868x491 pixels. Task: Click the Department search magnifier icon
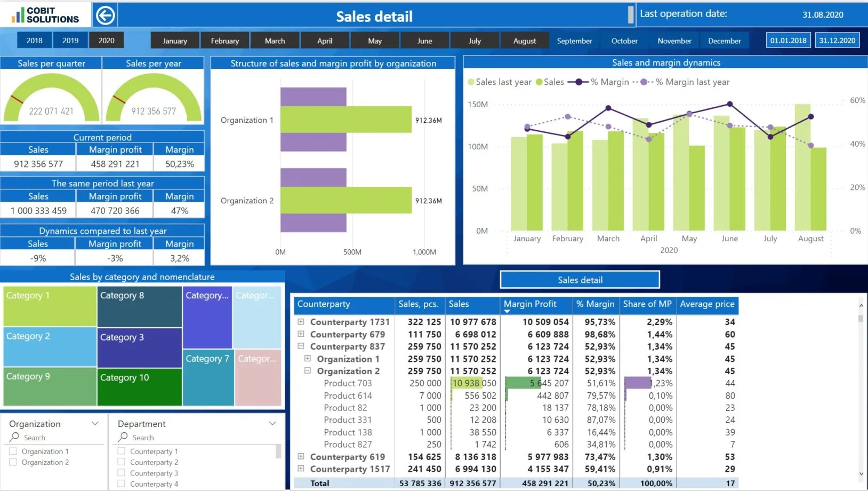pyautogui.click(x=123, y=437)
